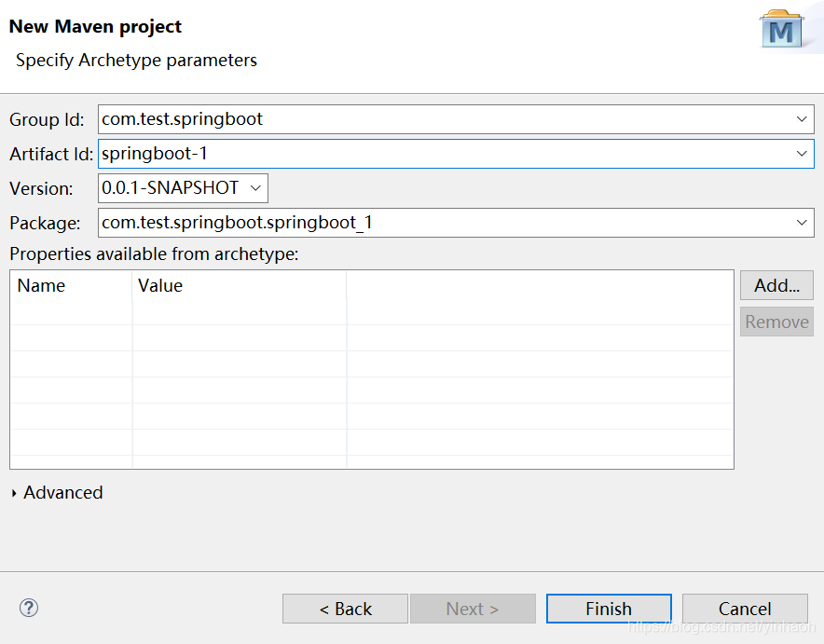Viewport: 824px width, 644px height.
Task: Click the 'Group Id:' label
Action: tap(47, 120)
